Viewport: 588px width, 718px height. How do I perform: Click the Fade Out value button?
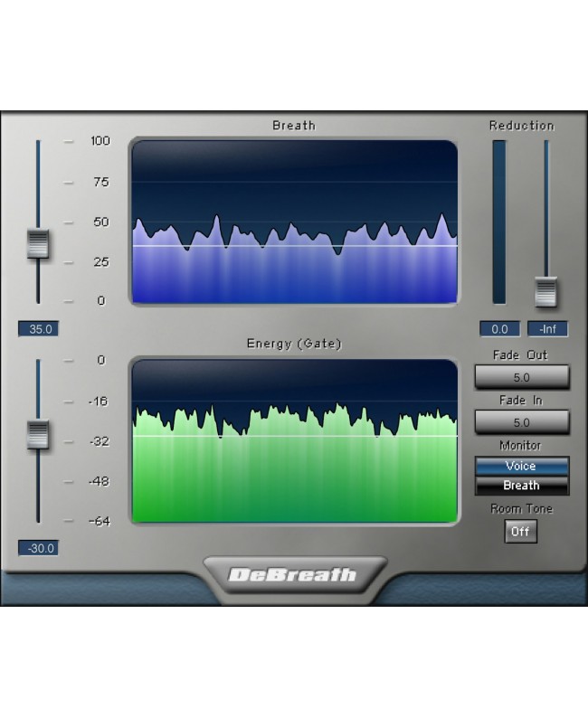pos(522,377)
